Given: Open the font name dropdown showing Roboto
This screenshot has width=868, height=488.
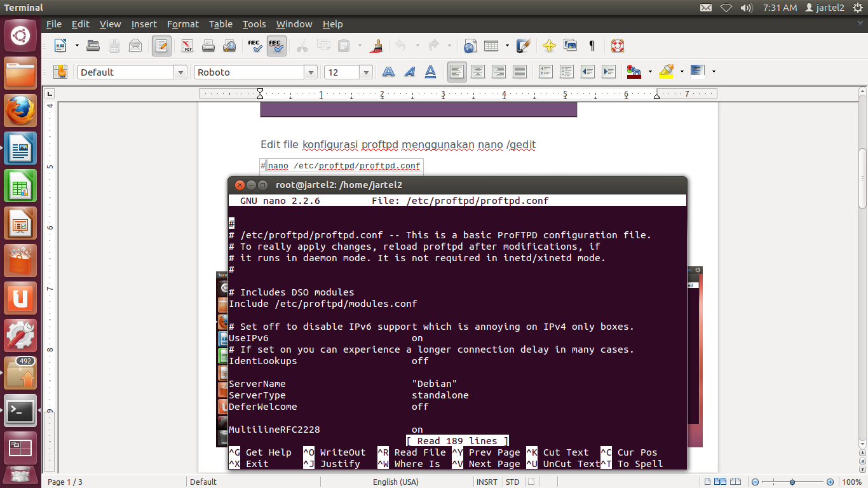Looking at the screenshot, I should click(311, 72).
